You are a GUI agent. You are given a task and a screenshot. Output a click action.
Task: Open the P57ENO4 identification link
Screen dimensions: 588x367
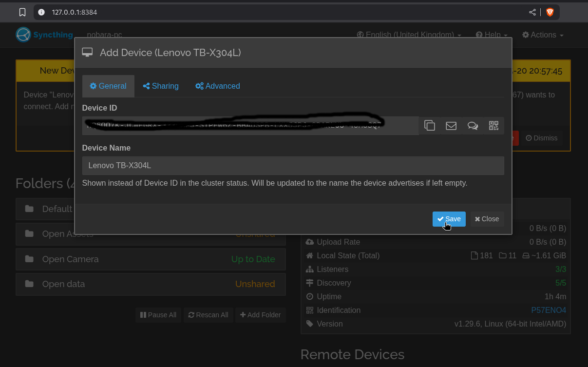tap(549, 310)
